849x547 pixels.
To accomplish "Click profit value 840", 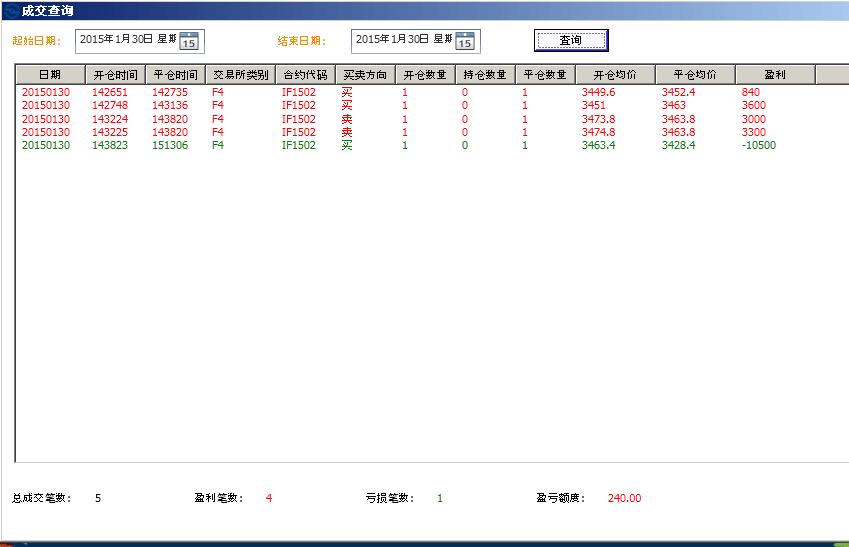I will click(751, 92).
